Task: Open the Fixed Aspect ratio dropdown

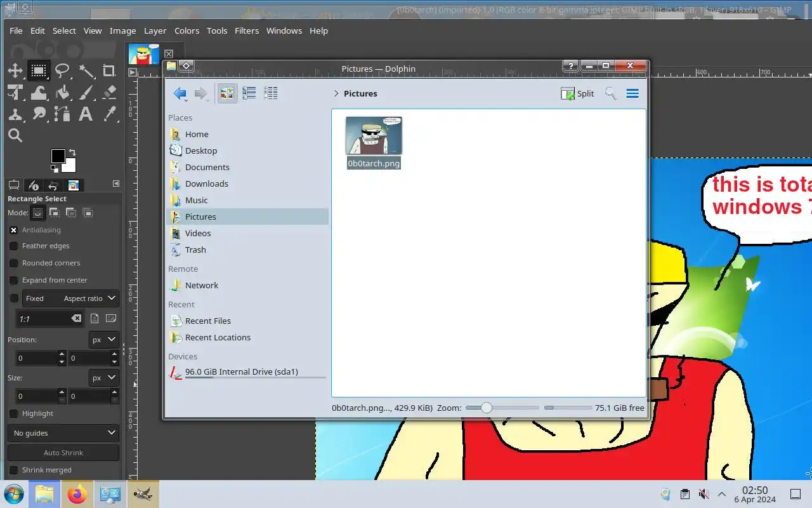Action: (x=71, y=298)
